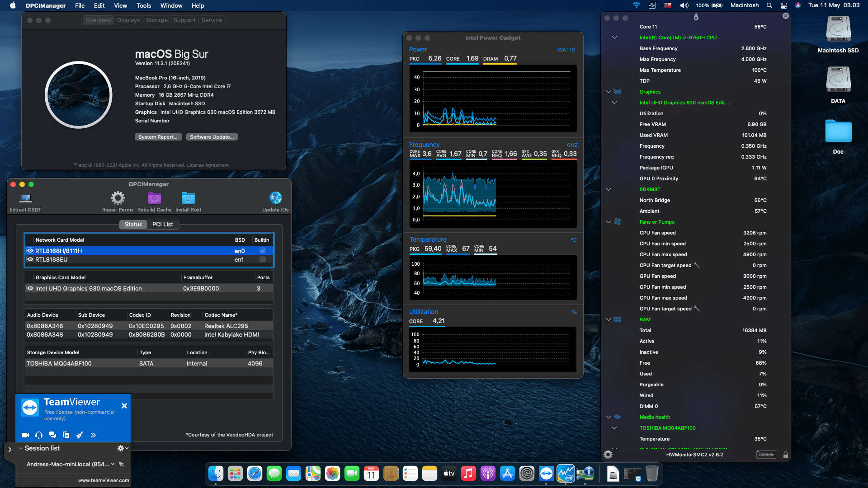Open the TeamViewer chat icon

(x=52, y=435)
